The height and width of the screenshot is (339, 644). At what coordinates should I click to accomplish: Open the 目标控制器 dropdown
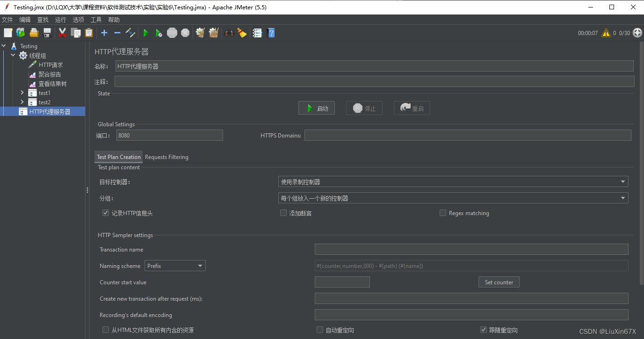pos(453,181)
